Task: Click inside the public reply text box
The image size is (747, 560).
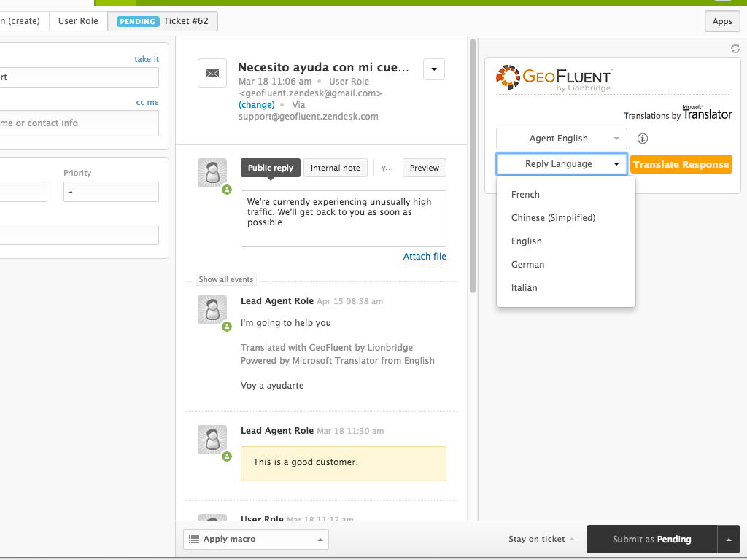Action: point(344,219)
